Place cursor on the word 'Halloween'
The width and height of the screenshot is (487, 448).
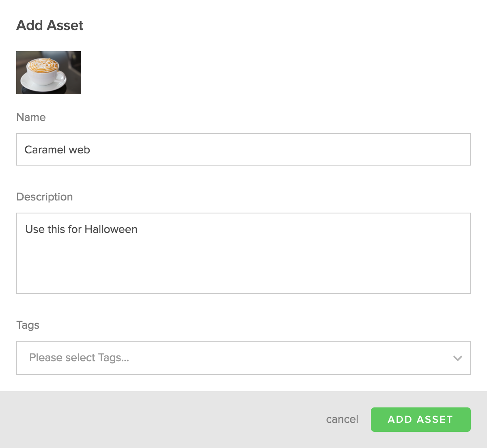[x=111, y=229]
